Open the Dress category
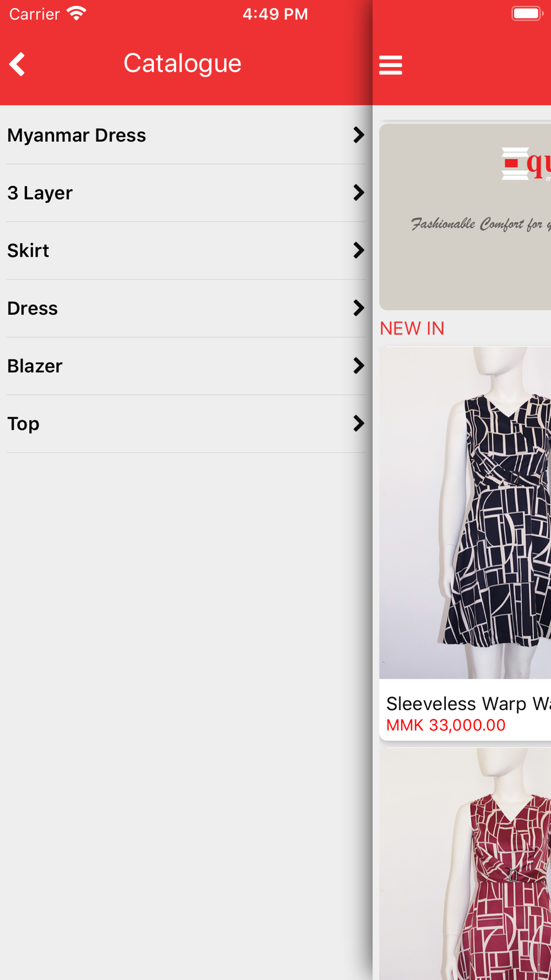Viewport: 551px width, 980px height. (186, 308)
